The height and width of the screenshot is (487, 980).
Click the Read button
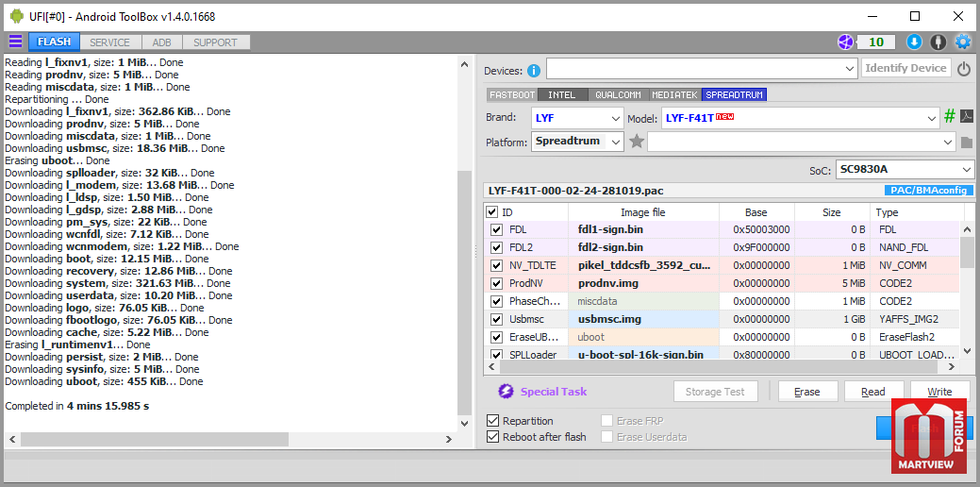[873, 392]
